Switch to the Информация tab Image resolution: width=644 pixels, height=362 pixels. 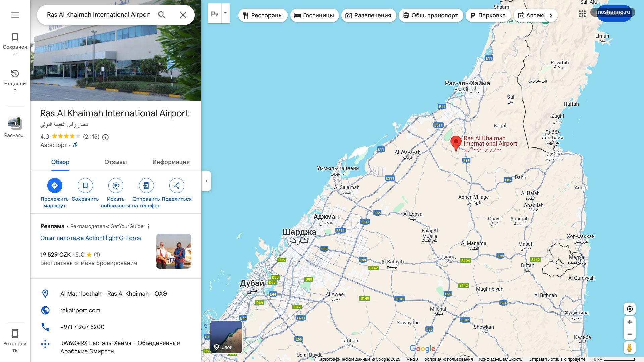[171, 162]
